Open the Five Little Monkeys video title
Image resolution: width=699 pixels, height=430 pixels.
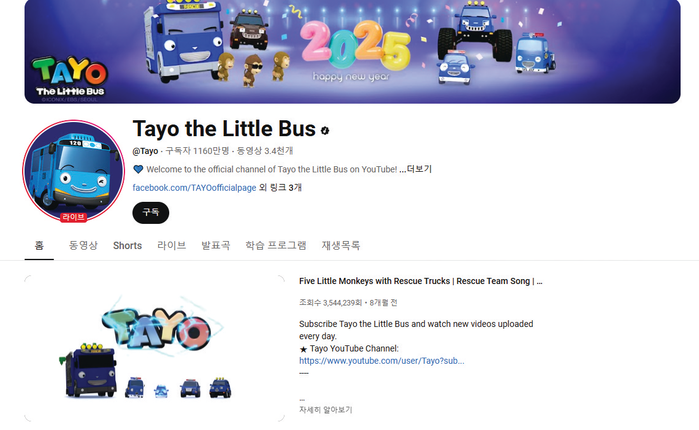point(420,281)
